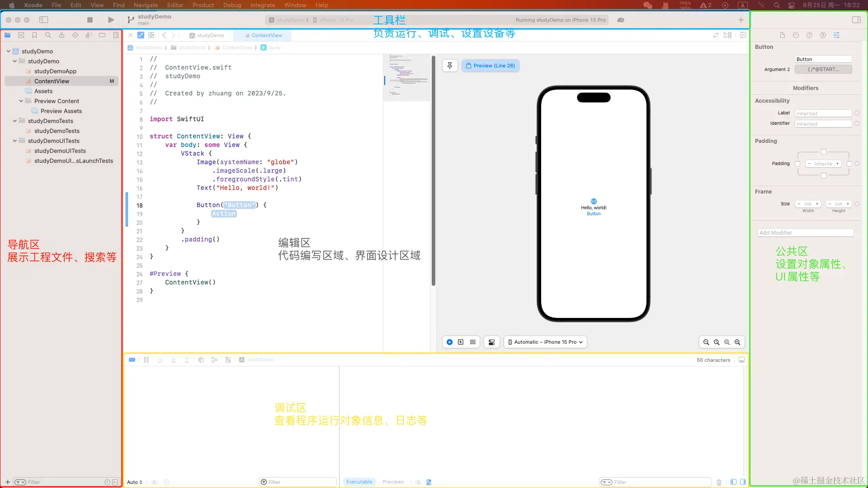The height and width of the screenshot is (488, 868).
Task: Collapse the Preview Content folder
Action: 21,101
